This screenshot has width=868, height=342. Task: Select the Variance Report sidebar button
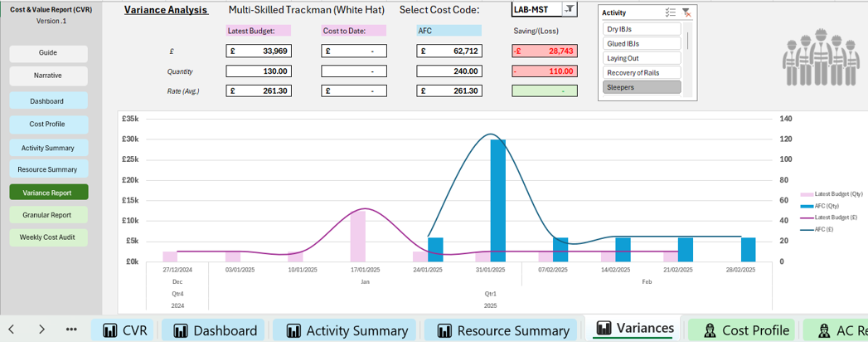tap(48, 193)
